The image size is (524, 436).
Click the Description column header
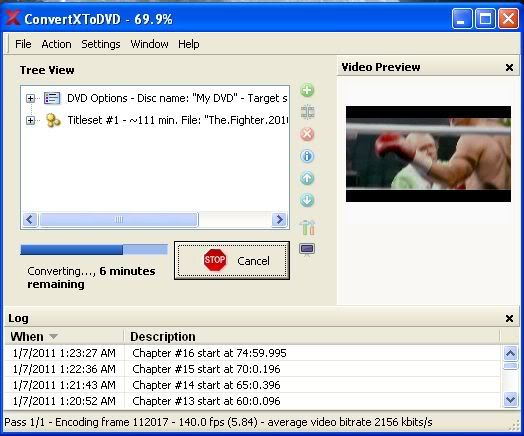[x=312, y=336]
